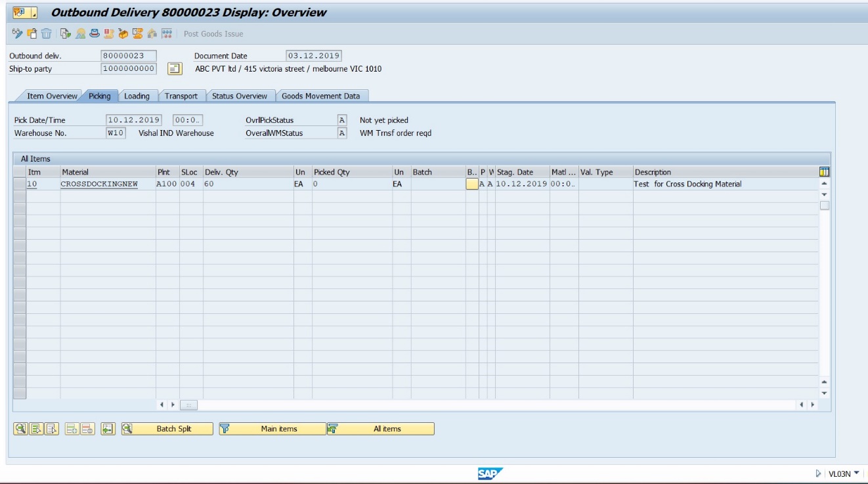Click the Document Date field

tap(314, 56)
